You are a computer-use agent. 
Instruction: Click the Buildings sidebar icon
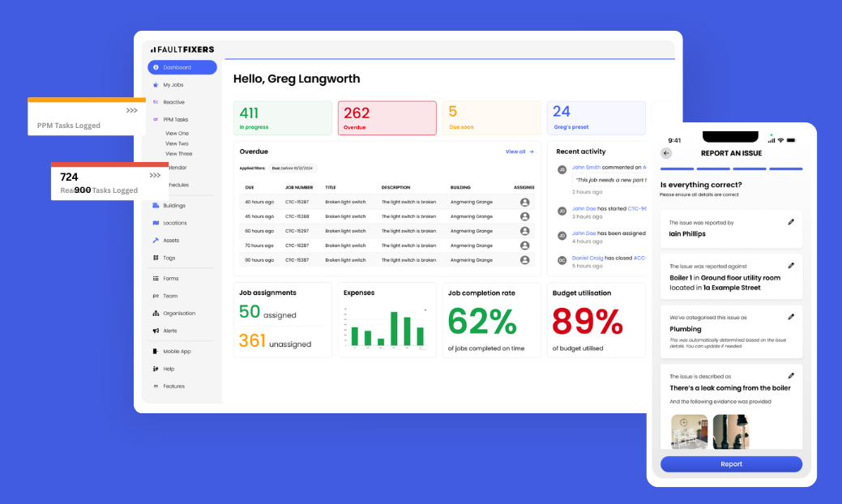tap(156, 206)
